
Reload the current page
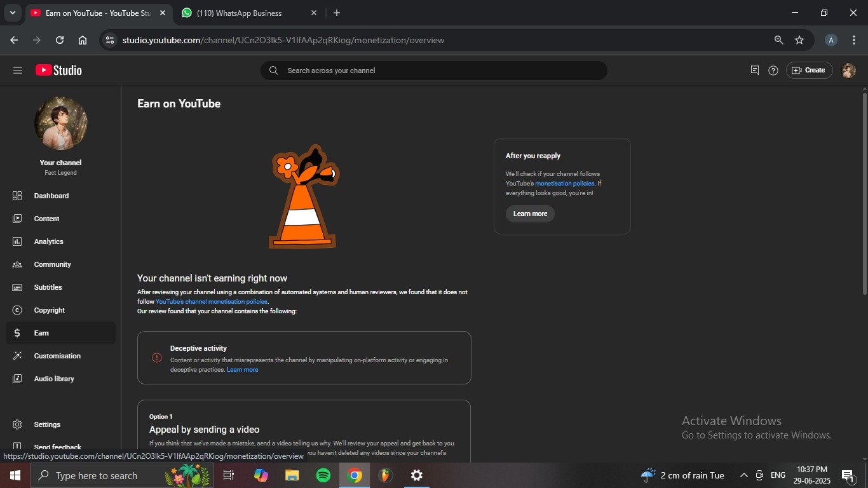(x=60, y=40)
